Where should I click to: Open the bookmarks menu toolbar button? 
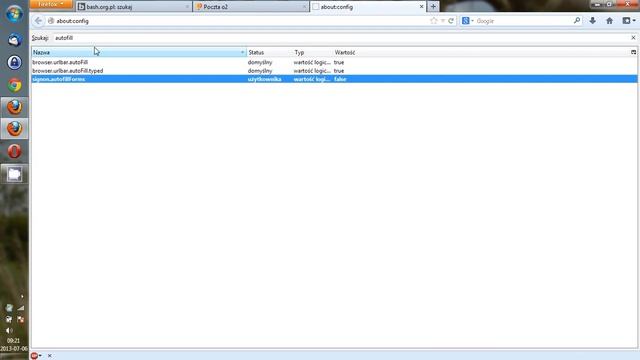click(628, 21)
